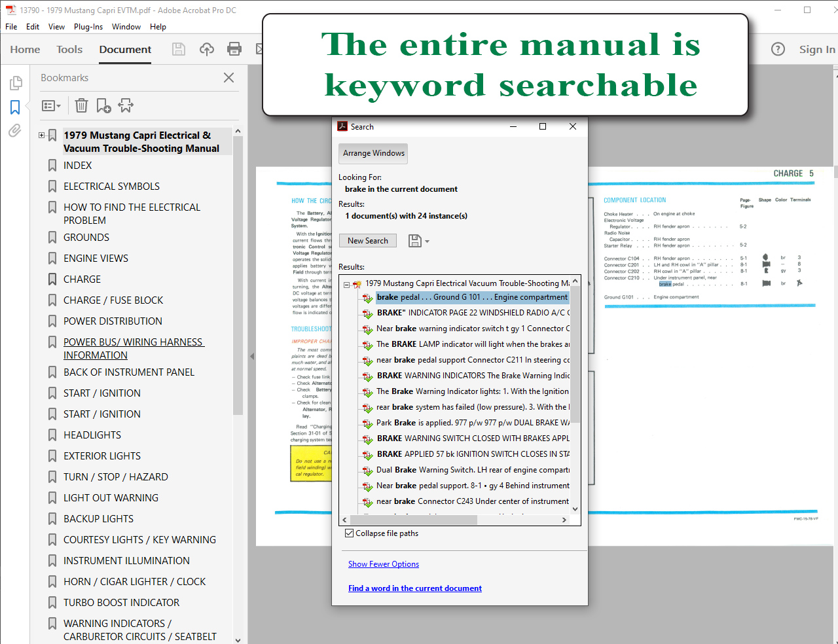
Task: Open the Page Thumbnails sidebar icon
Action: click(x=15, y=83)
